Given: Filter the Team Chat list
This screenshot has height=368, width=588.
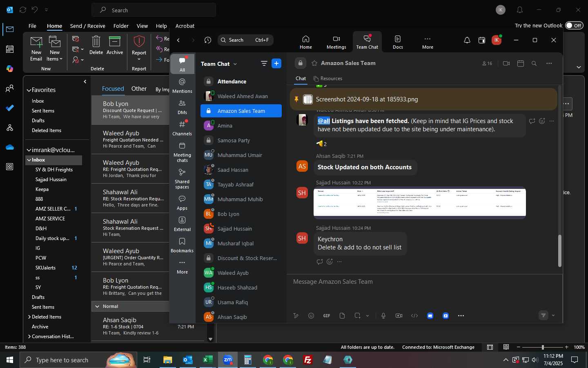Looking at the screenshot, I should coord(264,63).
